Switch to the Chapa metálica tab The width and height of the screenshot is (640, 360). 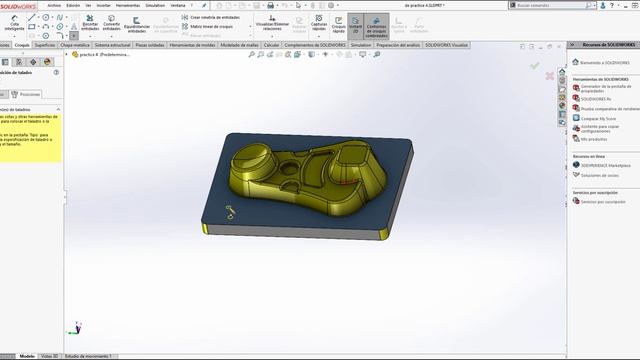click(75, 45)
